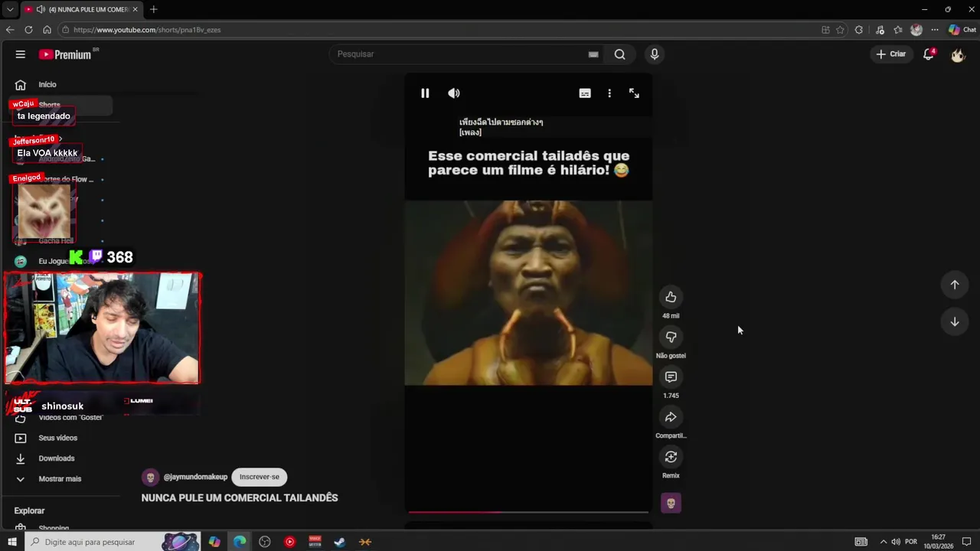This screenshot has height=551, width=980.
Task: Open the Windows Start menu
Action: coord(11,542)
